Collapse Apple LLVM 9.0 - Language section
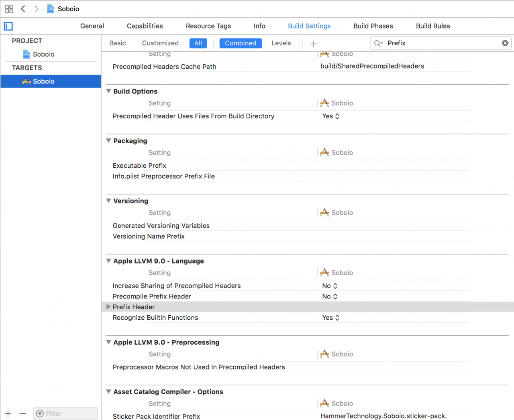Image resolution: width=514 pixels, height=420 pixels. pyautogui.click(x=108, y=261)
